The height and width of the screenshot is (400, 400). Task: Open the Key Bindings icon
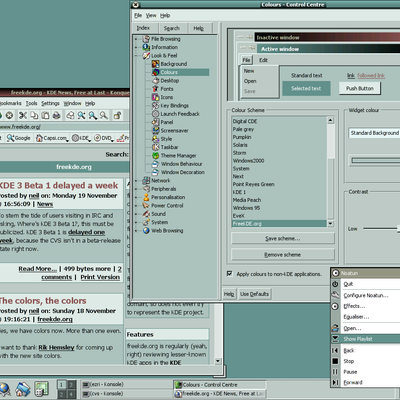[156, 105]
